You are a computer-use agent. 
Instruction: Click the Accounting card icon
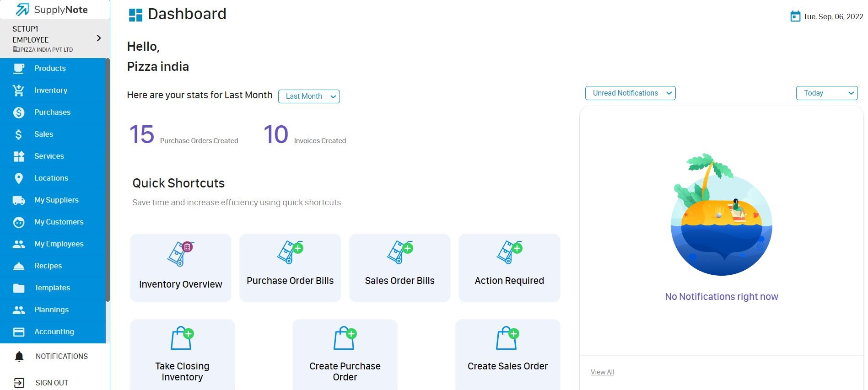point(19,332)
